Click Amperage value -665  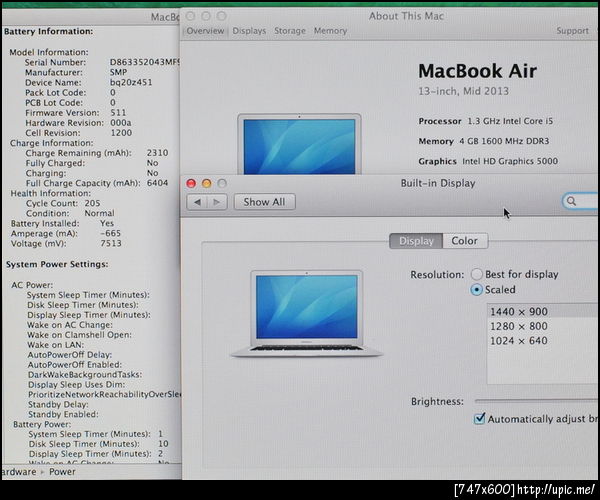tap(111, 233)
